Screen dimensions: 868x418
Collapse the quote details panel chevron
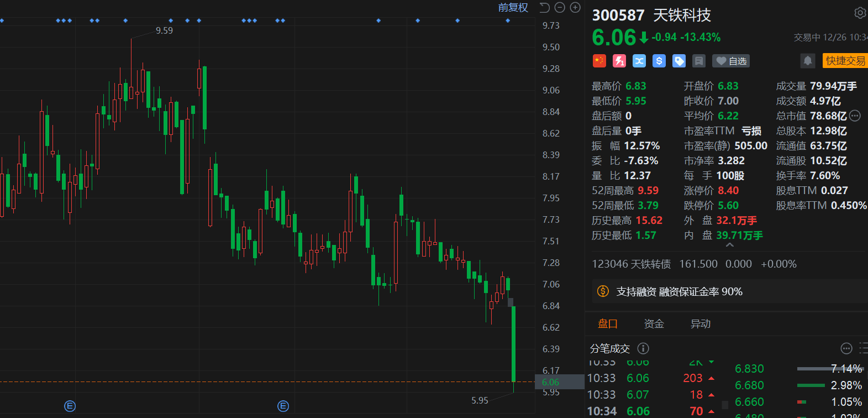pos(730,245)
